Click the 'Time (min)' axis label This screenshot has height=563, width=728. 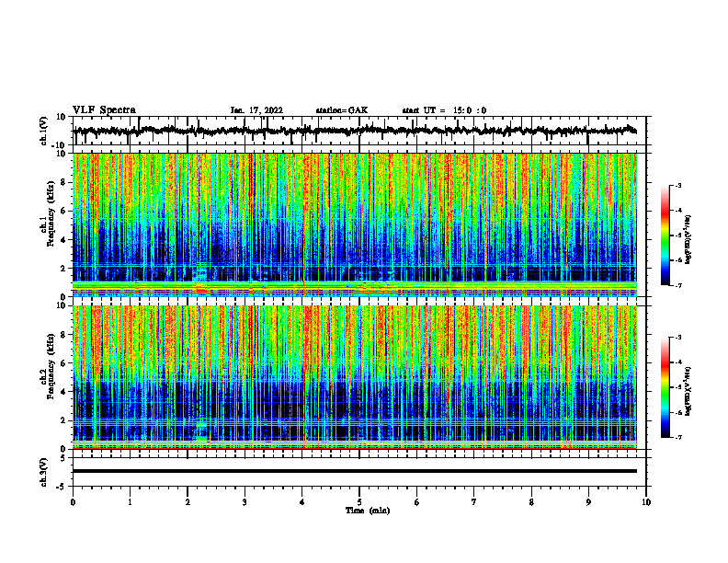368,511
